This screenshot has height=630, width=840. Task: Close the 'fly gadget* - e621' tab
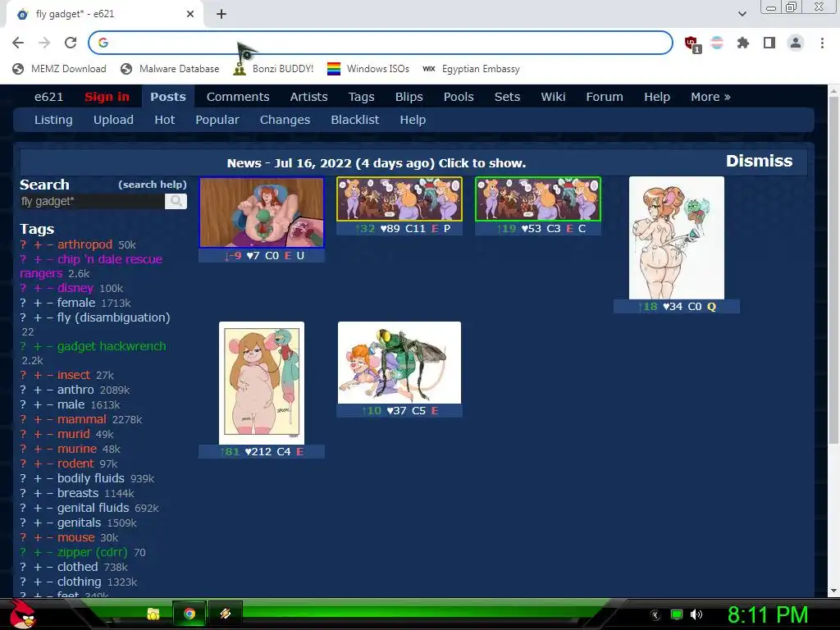190,14
